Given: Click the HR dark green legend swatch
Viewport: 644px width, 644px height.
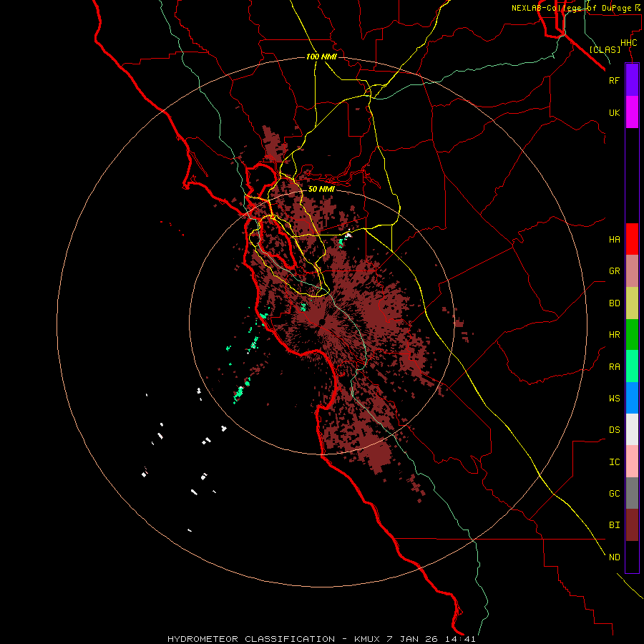Looking at the screenshot, I should [x=632, y=335].
